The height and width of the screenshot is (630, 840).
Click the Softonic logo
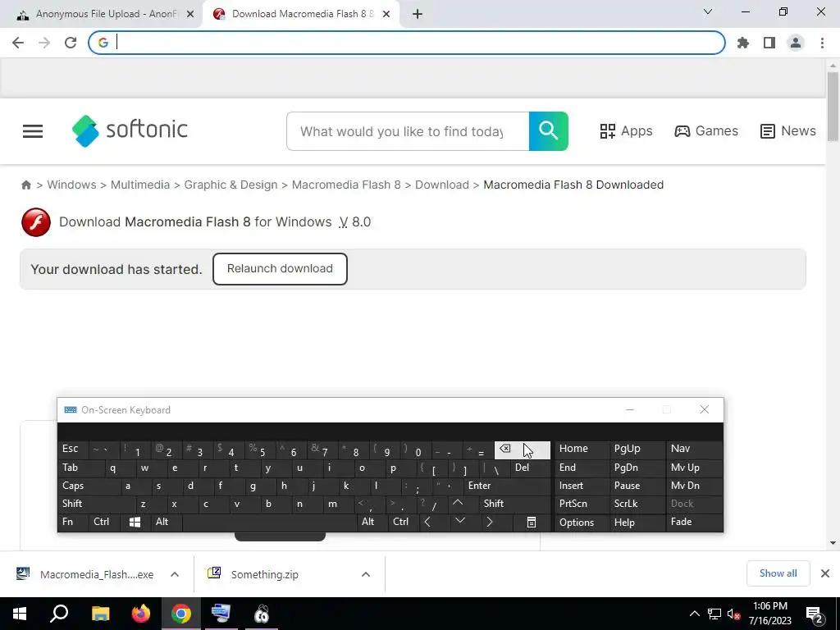tap(130, 130)
